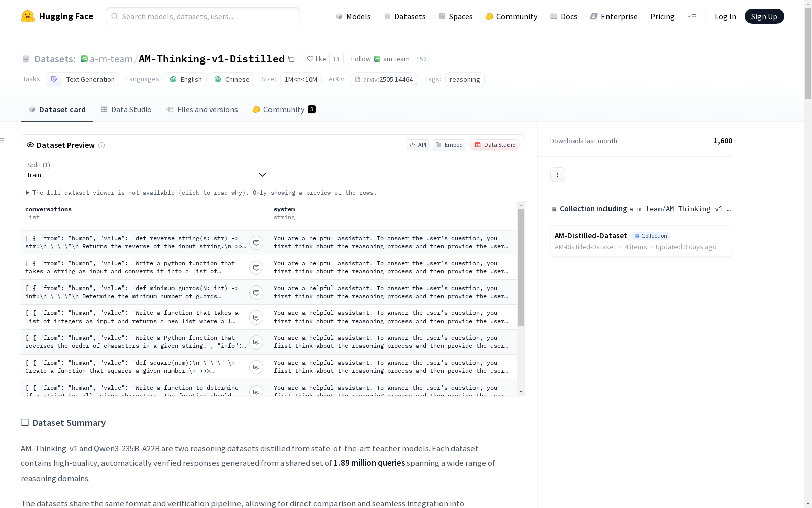Open Enterprise in the top navigation
The image size is (812, 508).
coord(614,16)
